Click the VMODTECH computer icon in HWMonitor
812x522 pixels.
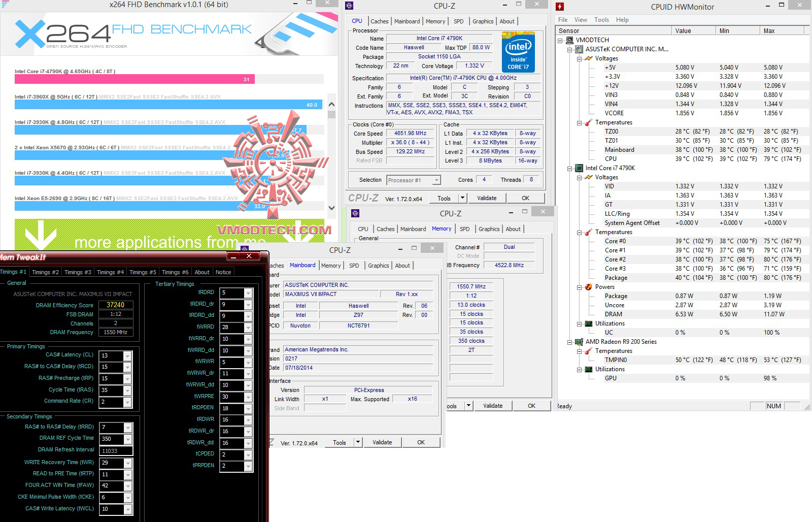(x=569, y=40)
